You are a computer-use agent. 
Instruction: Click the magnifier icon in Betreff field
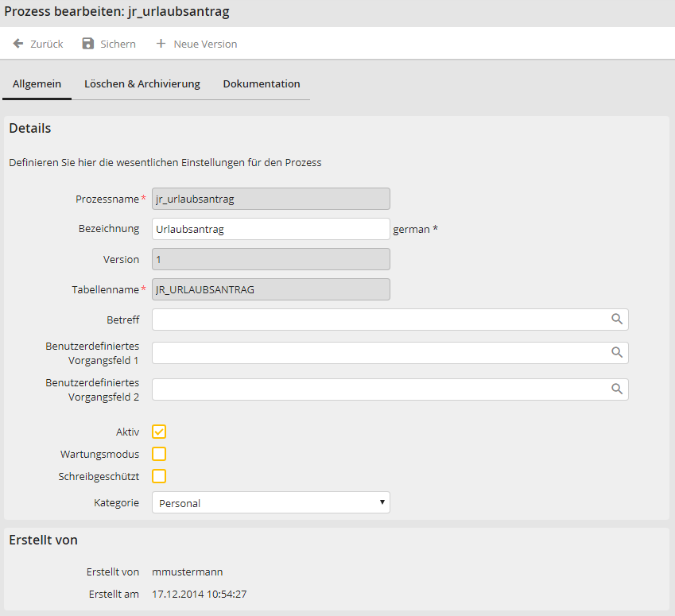tap(616, 320)
